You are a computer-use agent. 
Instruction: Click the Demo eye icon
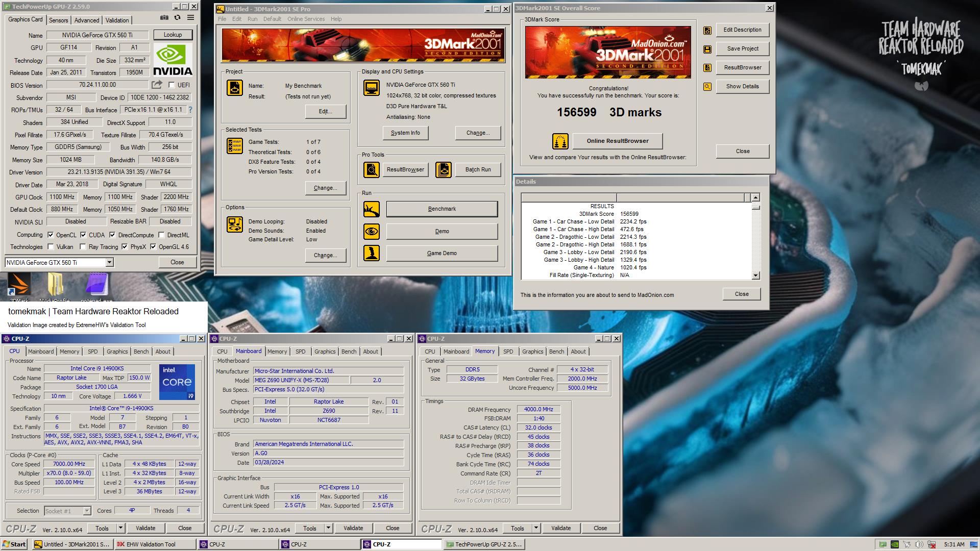point(372,232)
